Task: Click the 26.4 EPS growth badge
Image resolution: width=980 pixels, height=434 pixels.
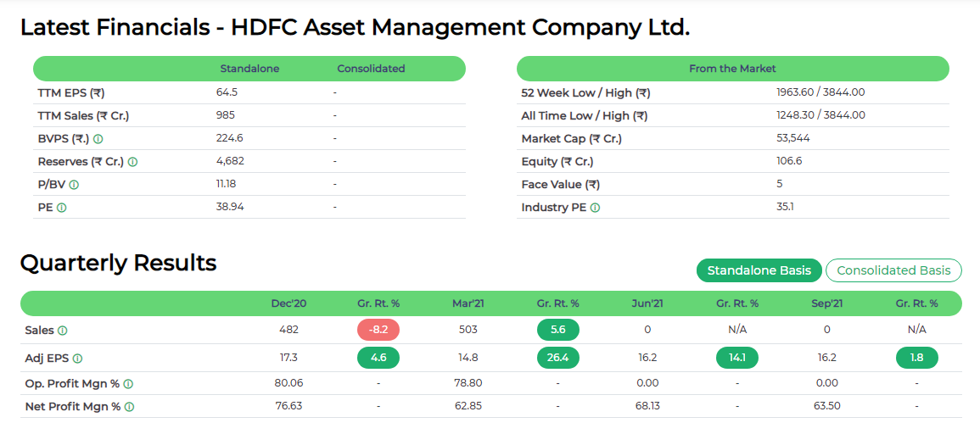Action: 557,358
